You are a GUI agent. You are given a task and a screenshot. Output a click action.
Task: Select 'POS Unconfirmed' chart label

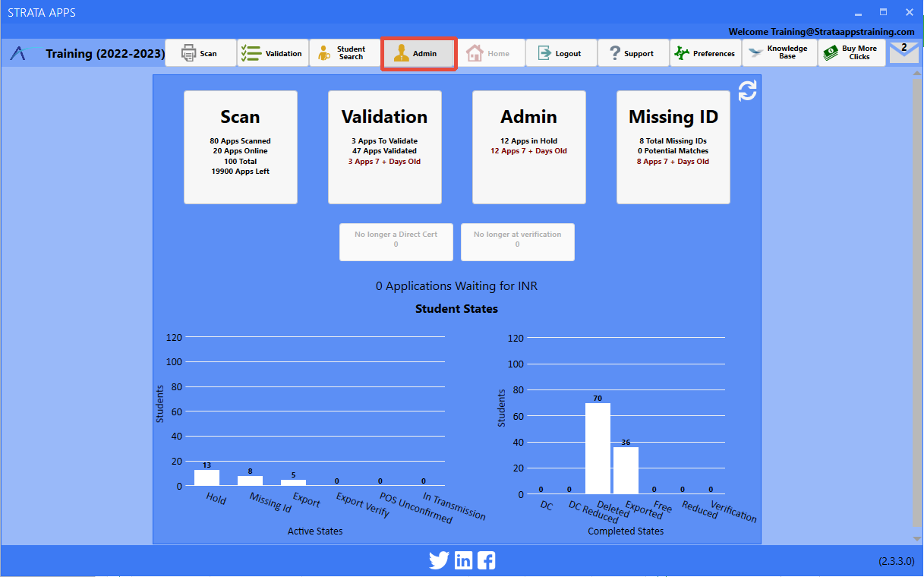tap(415, 509)
